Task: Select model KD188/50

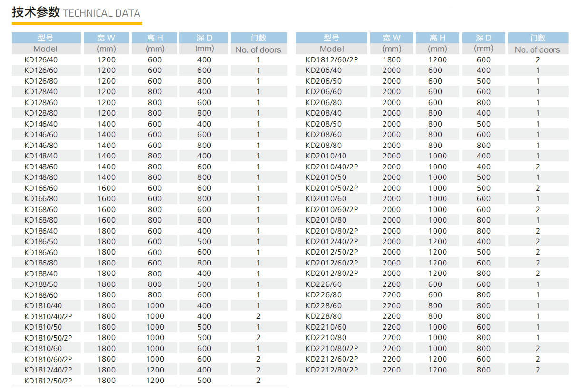Action: tap(41, 284)
